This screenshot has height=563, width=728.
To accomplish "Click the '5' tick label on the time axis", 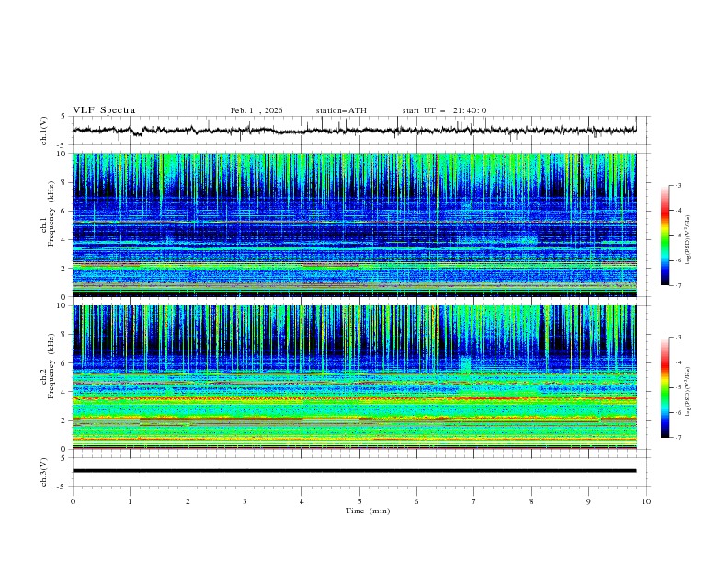I will point(359,501).
